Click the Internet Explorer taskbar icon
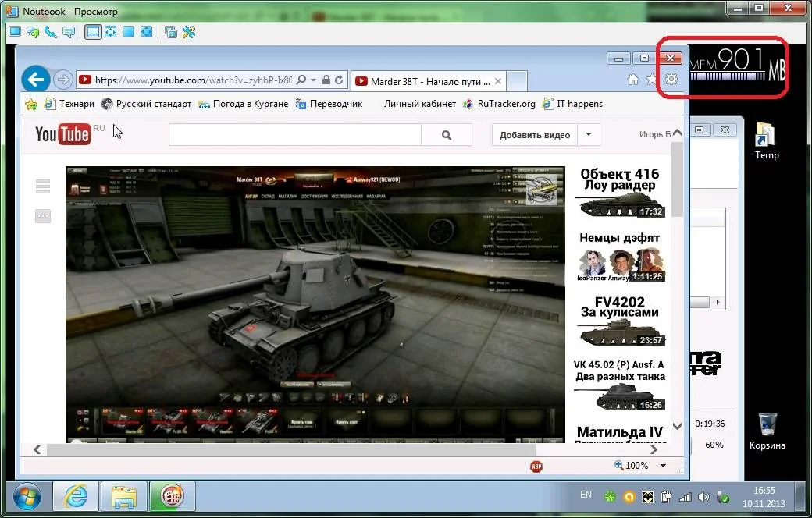 tap(76, 497)
